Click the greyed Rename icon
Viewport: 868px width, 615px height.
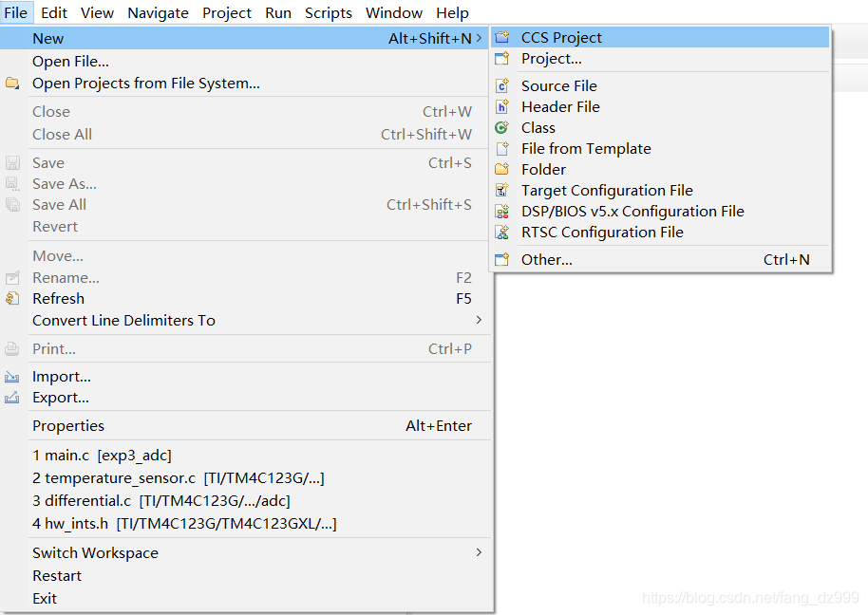[12, 278]
